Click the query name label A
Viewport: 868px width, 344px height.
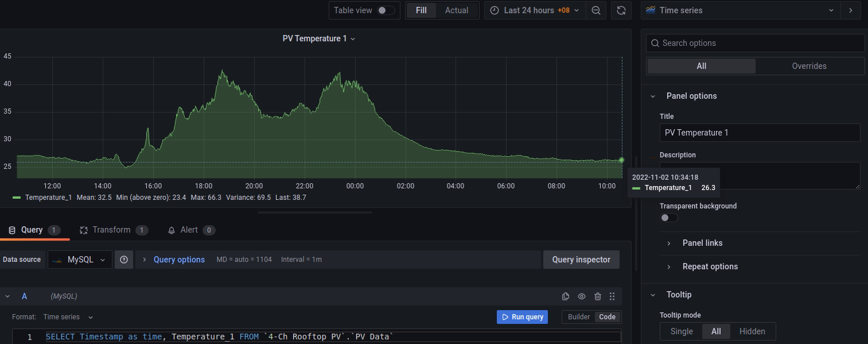point(24,296)
